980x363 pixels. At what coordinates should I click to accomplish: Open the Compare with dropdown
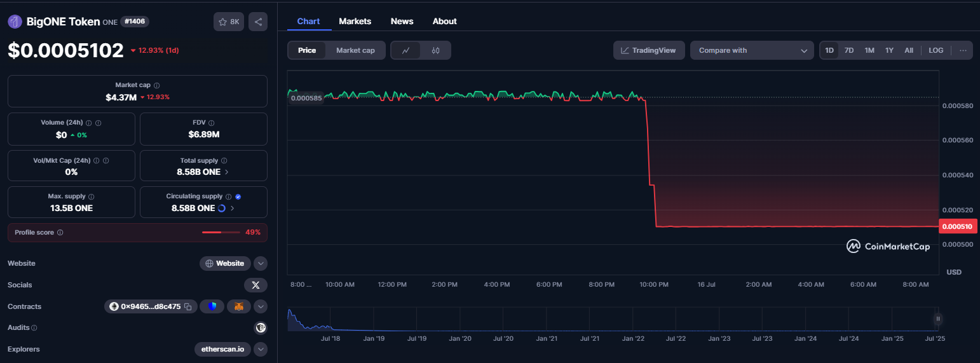(752, 50)
